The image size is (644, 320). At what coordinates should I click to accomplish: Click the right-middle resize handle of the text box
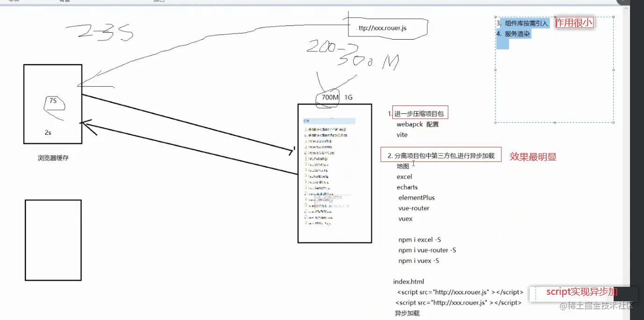click(613, 70)
